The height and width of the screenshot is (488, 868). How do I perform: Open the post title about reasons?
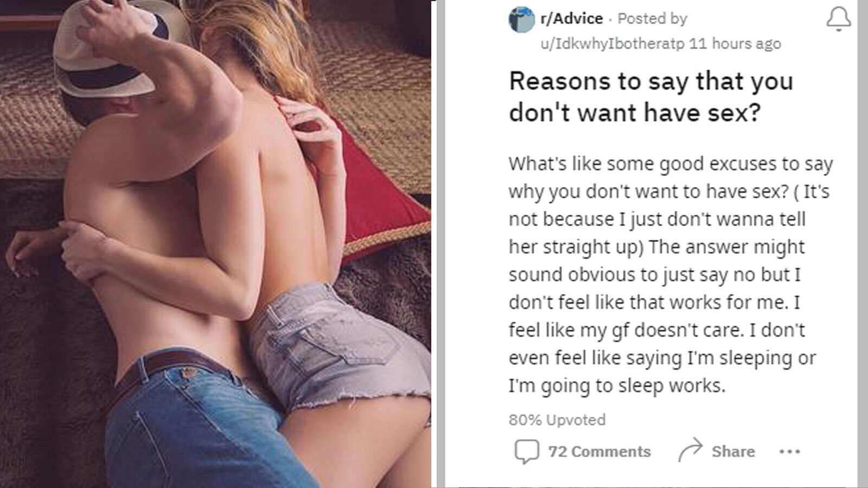[651, 97]
